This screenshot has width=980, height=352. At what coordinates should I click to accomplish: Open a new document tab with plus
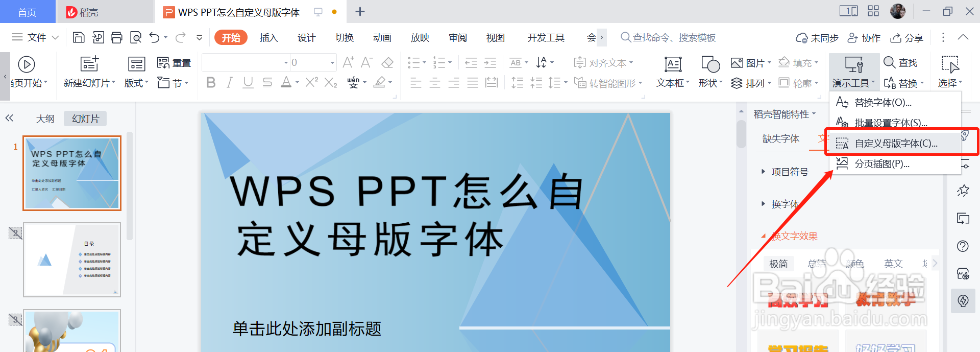tap(360, 12)
